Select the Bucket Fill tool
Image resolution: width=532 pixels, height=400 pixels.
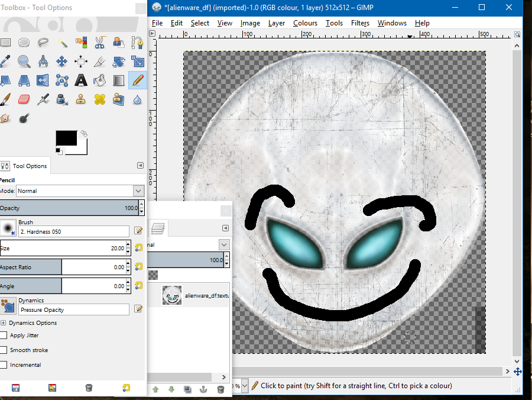(x=100, y=80)
